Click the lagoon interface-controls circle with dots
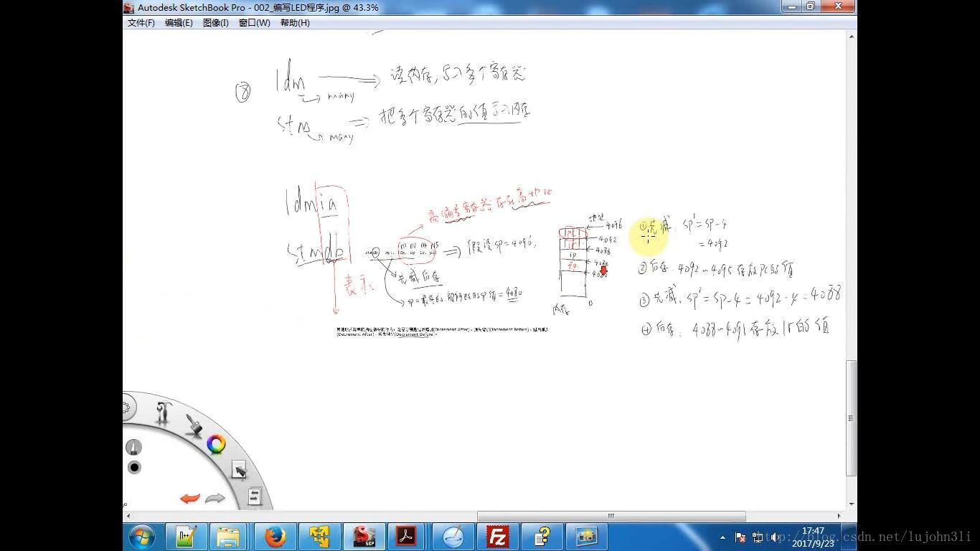980x551 pixels. point(126,408)
